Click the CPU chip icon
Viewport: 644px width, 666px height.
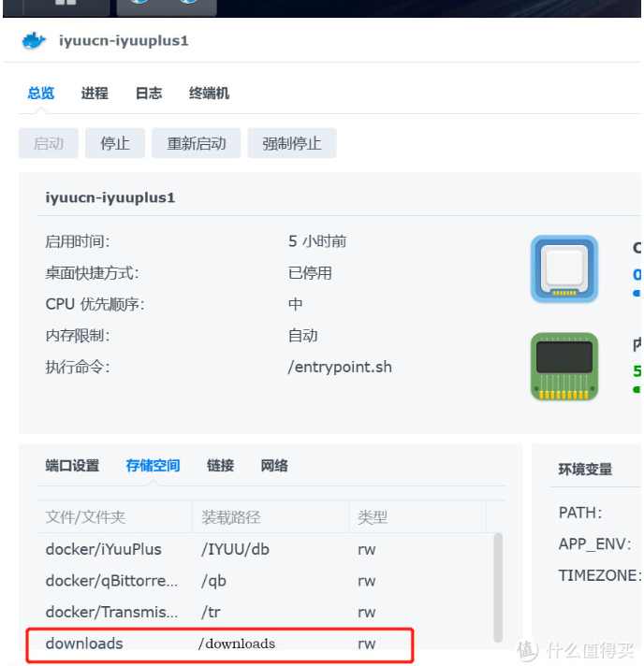(x=564, y=268)
